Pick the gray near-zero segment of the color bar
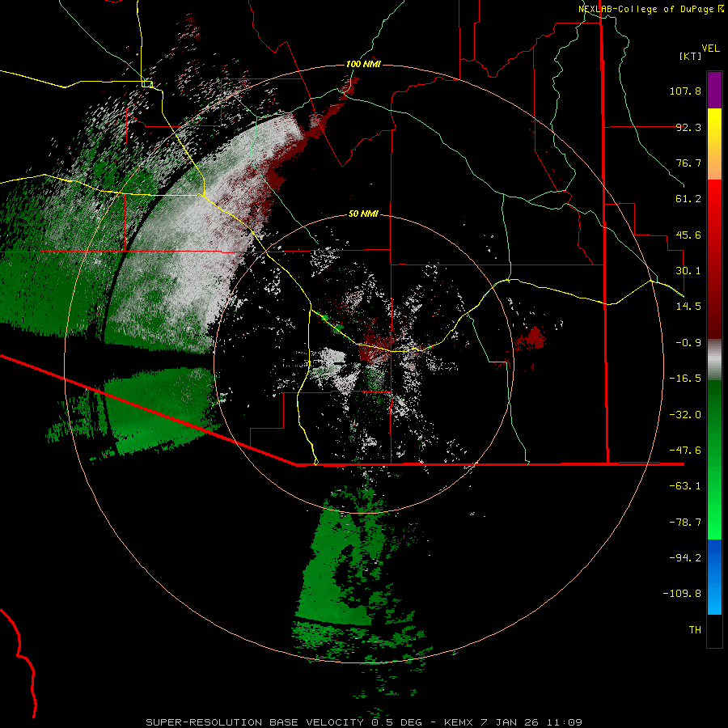 tap(714, 358)
